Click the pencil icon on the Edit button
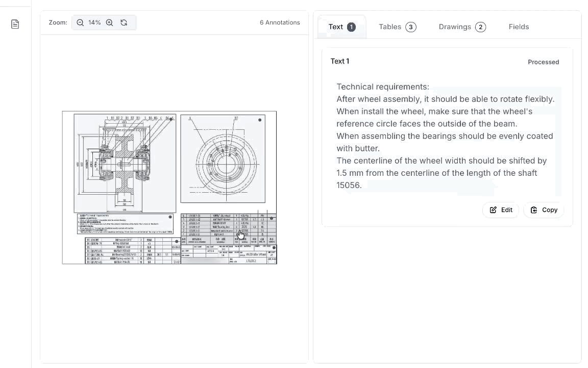 493,210
